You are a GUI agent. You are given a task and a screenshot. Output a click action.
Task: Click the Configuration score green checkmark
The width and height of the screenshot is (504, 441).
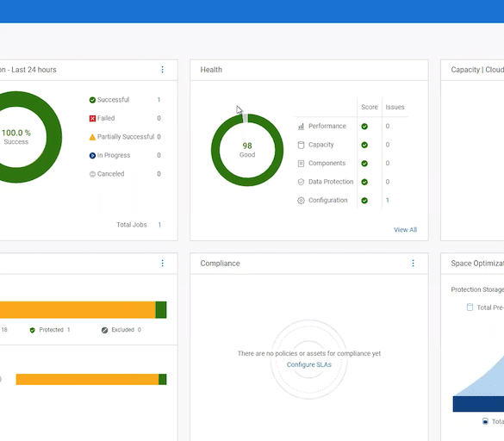364,201
